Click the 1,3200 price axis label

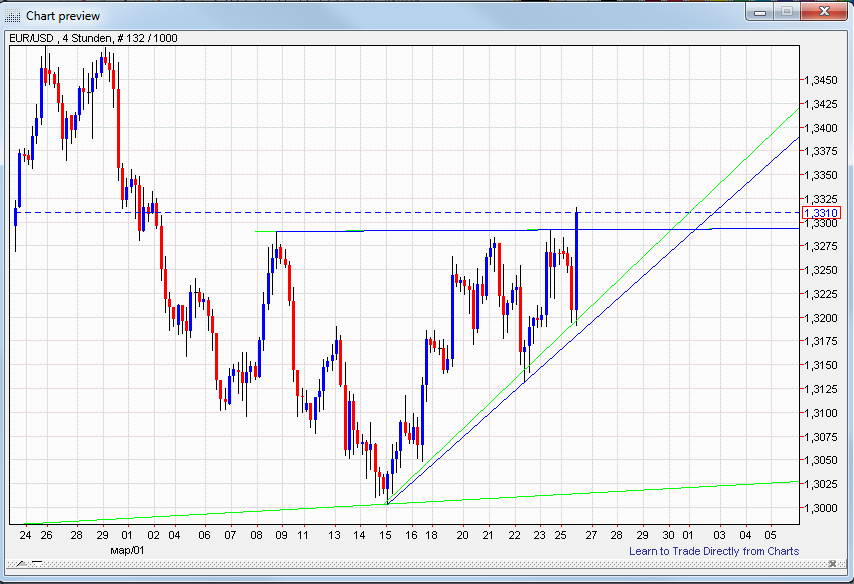(821, 318)
